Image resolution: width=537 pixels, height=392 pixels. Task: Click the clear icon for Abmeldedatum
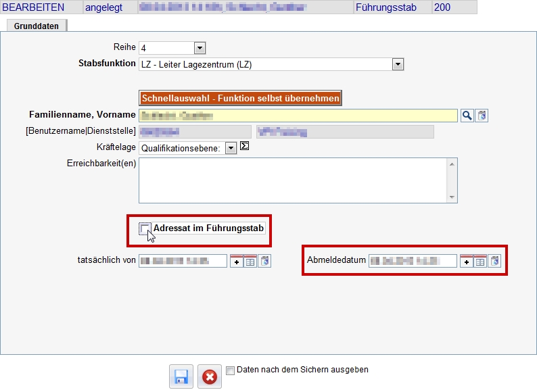pos(494,261)
